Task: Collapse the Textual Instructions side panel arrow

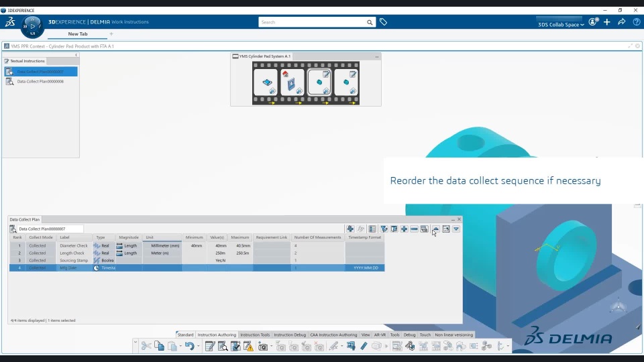Action: (x=76, y=55)
